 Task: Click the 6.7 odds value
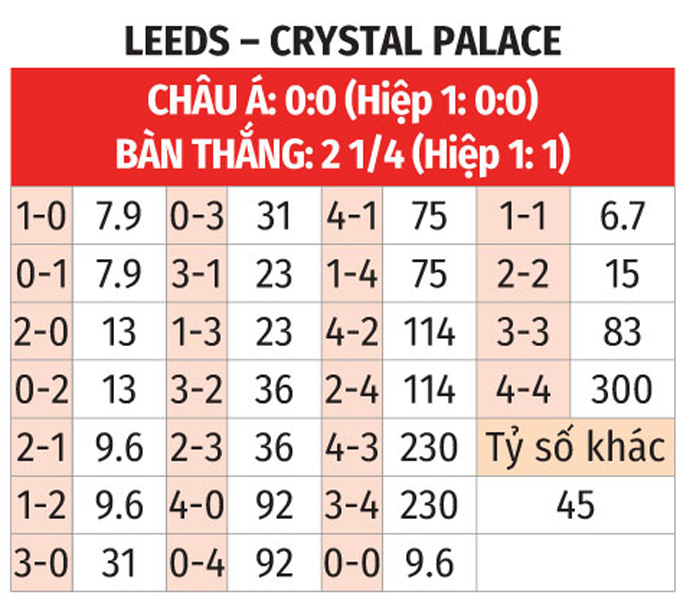(622, 216)
